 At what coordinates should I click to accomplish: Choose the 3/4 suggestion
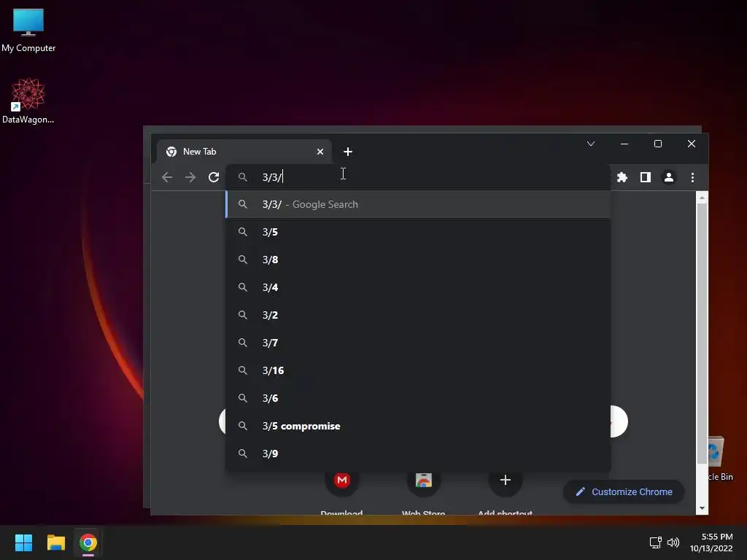click(418, 287)
